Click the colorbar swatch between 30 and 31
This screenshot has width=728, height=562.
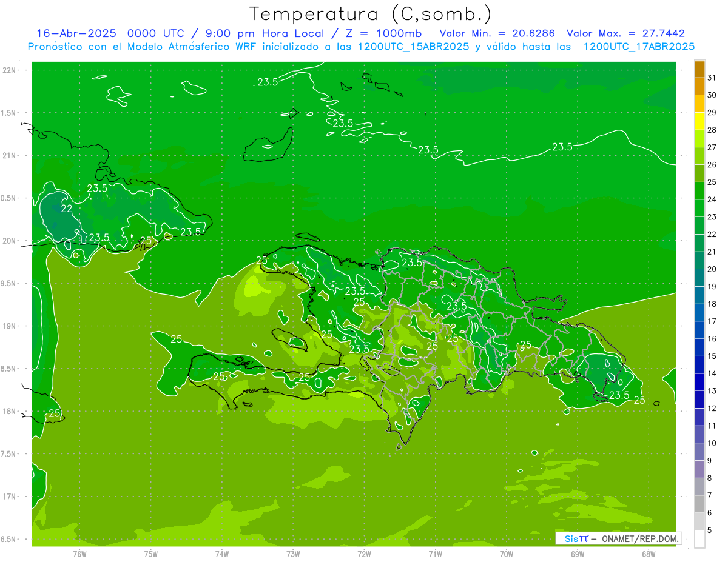[x=699, y=87]
